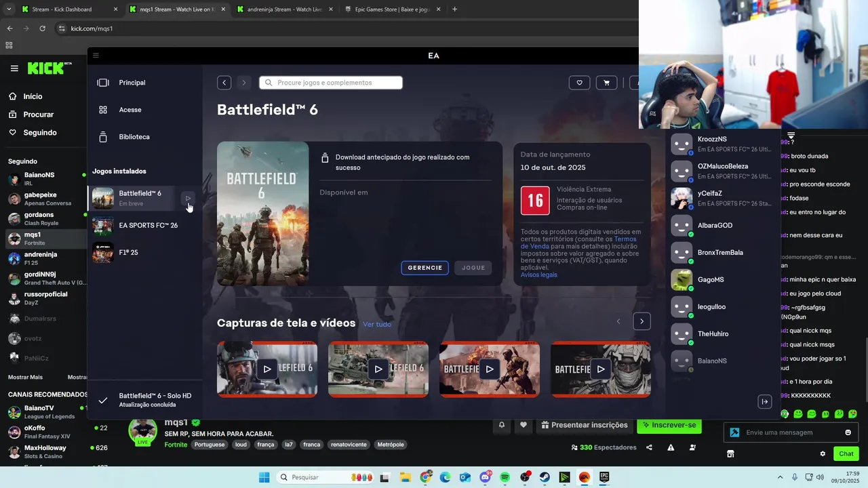Open Ver tudo screenshots link
The image size is (868, 488).
coord(377,325)
